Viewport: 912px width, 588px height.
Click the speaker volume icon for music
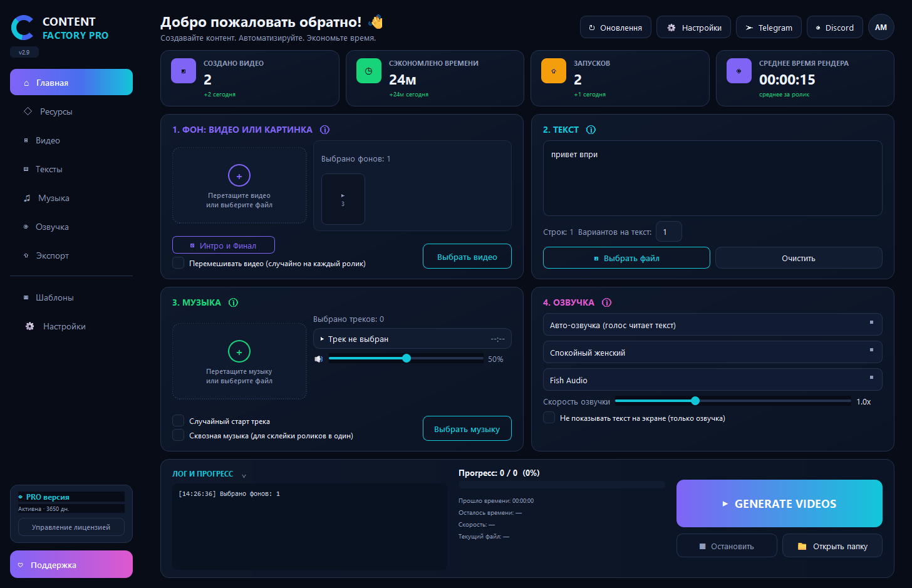tap(319, 359)
